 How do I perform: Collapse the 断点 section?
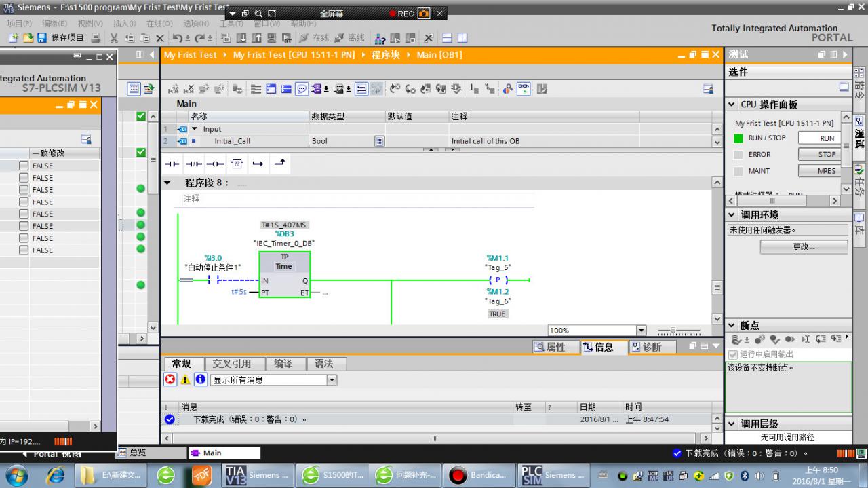pos(732,326)
